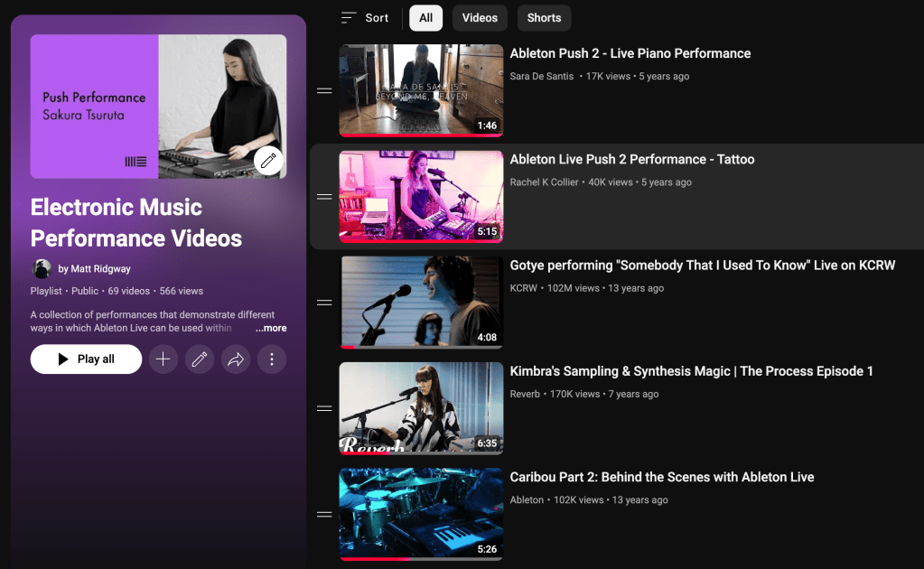Click the edit playlist pencil button
The image size is (924, 569).
point(199,359)
